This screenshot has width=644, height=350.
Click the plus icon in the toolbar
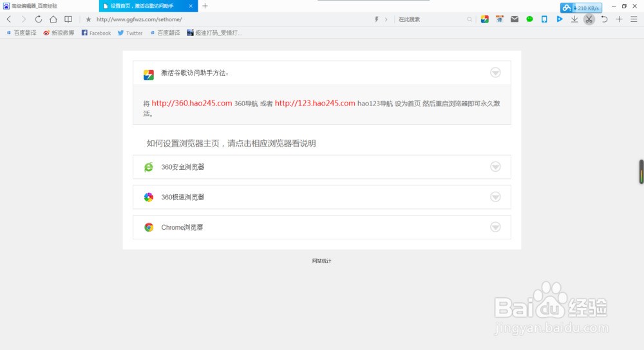coord(619,19)
